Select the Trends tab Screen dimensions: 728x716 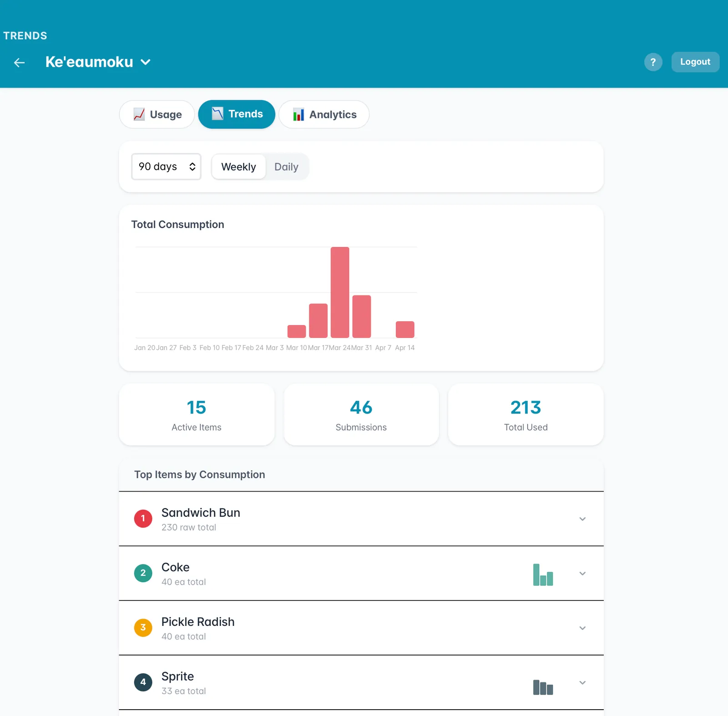pyautogui.click(x=237, y=114)
